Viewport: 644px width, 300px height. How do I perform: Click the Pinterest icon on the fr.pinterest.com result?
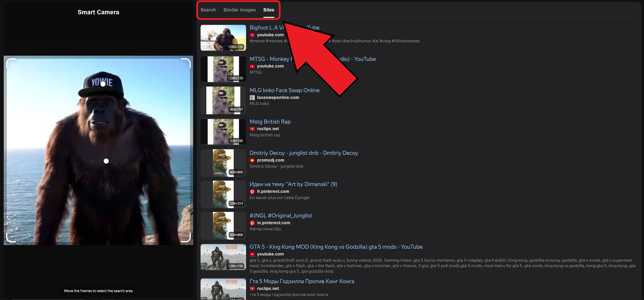coord(252,192)
